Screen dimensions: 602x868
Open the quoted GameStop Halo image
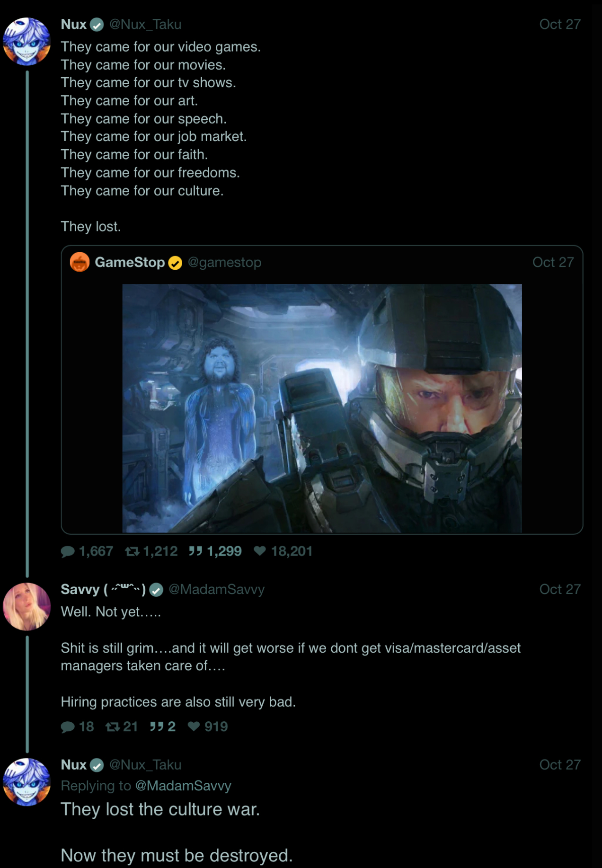pyautogui.click(x=322, y=408)
